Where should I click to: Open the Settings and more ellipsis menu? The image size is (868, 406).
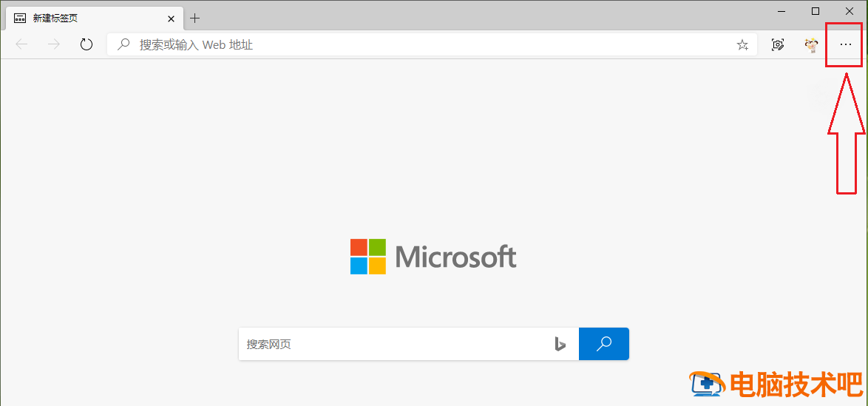(845, 45)
